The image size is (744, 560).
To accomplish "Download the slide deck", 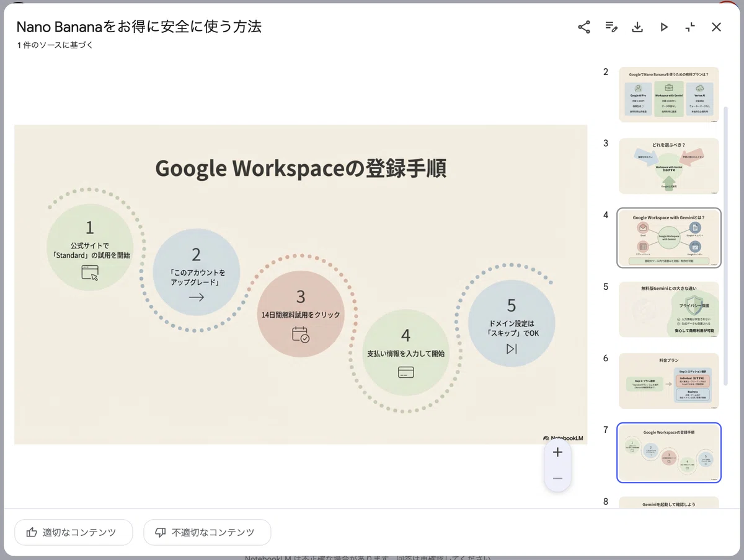I will pos(637,27).
